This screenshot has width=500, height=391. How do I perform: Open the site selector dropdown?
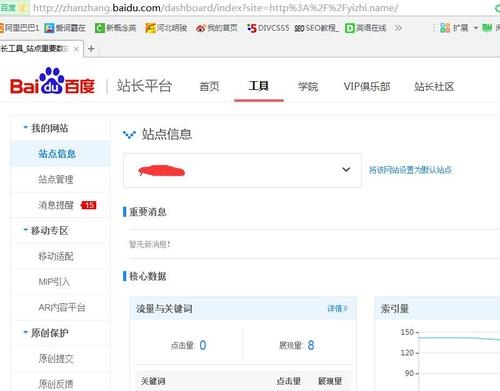pos(242,170)
